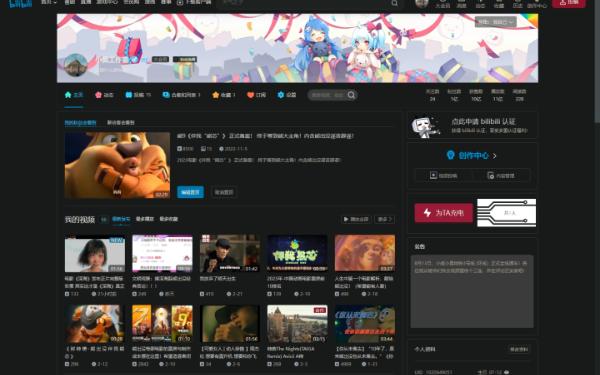Click the 视频投稿 upload icon button
The width and height of the screenshot is (600, 375).
[443, 176]
